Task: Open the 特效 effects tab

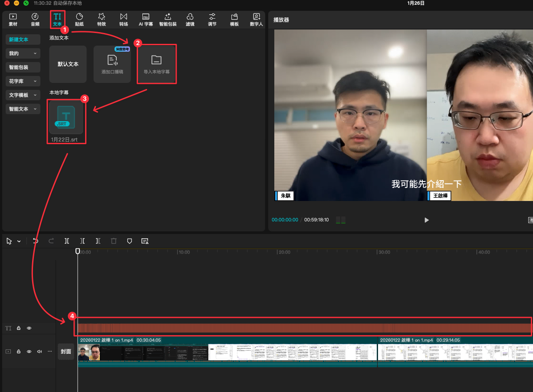Action: (x=102, y=20)
